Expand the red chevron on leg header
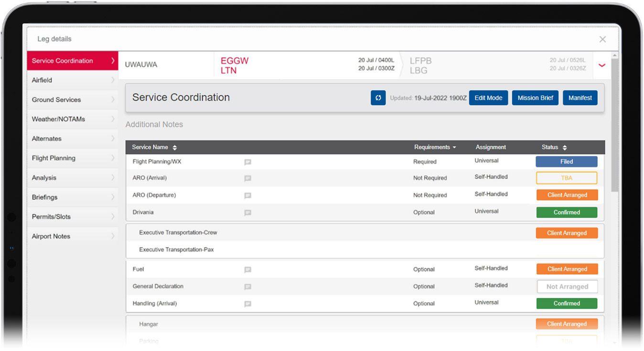This screenshot has width=644, height=351. click(x=601, y=65)
